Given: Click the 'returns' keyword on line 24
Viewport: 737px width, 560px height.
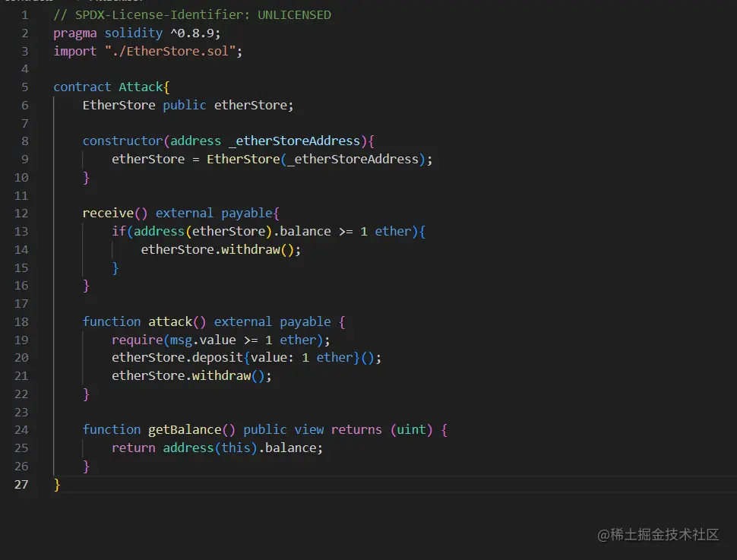Looking at the screenshot, I should coord(356,430).
